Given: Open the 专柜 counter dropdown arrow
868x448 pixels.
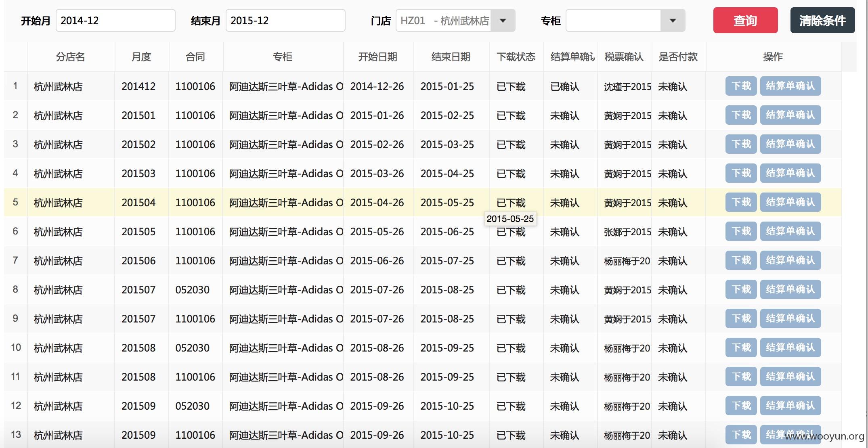Looking at the screenshot, I should (x=673, y=21).
